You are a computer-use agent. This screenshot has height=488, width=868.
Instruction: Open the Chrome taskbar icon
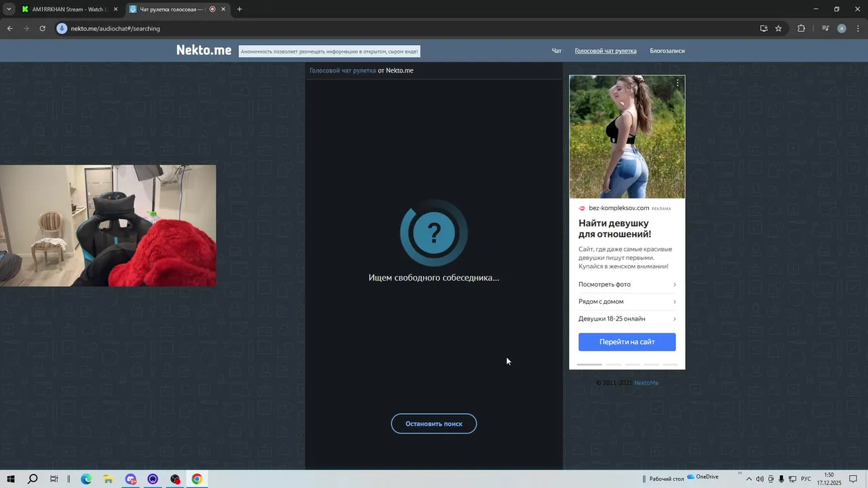click(x=197, y=479)
